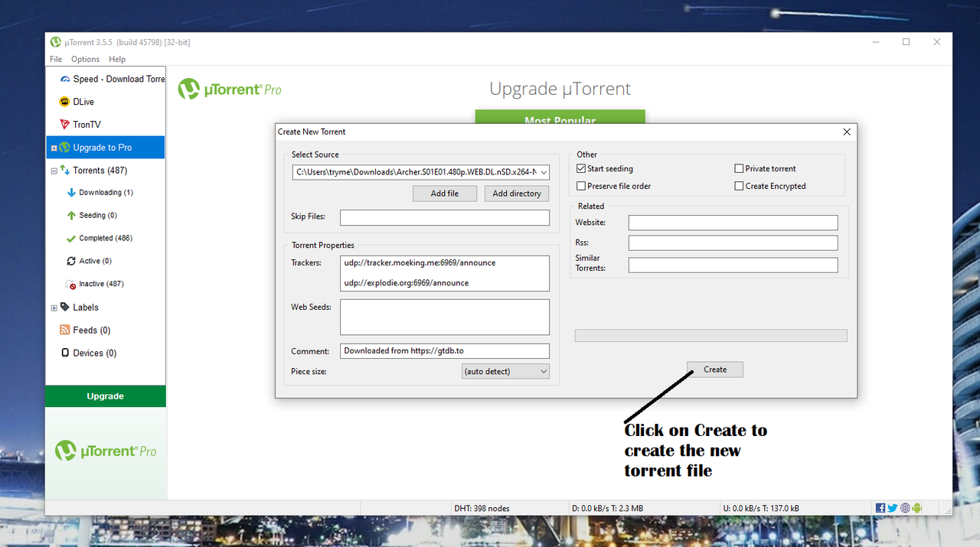This screenshot has width=980, height=547.
Task: Click the Android icon in status bar
Action: (x=917, y=508)
